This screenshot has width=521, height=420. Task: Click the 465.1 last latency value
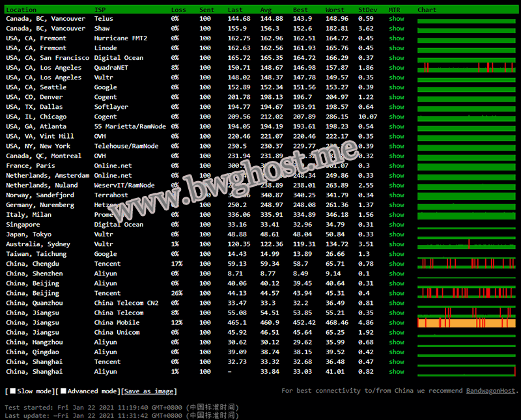tap(237, 322)
